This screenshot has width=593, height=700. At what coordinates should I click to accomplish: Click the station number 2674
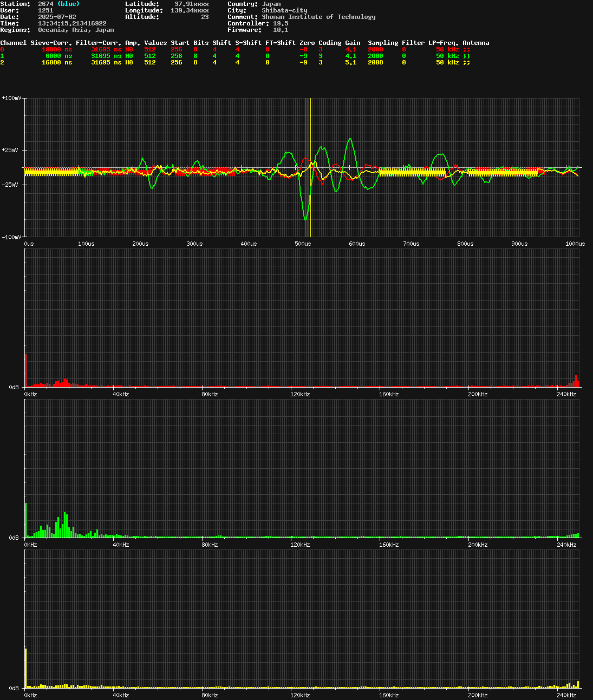point(45,4)
